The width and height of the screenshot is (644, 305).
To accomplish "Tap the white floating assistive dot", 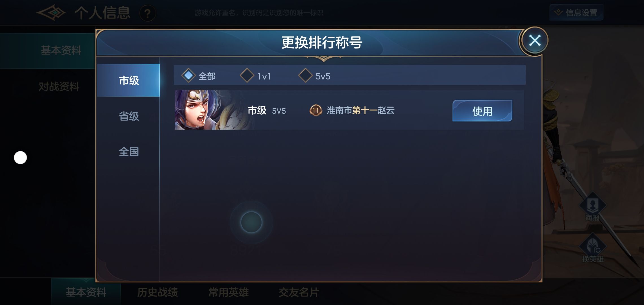I will (x=20, y=158).
